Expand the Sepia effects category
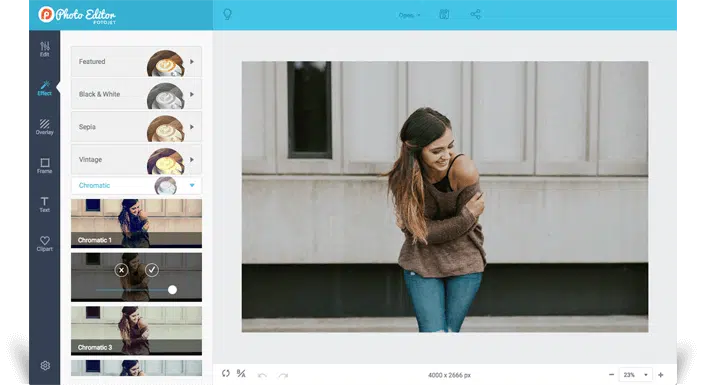 (136, 127)
